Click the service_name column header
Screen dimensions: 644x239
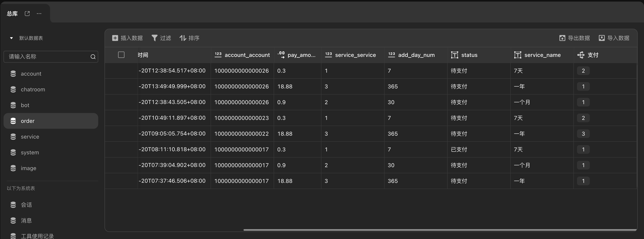pos(542,55)
